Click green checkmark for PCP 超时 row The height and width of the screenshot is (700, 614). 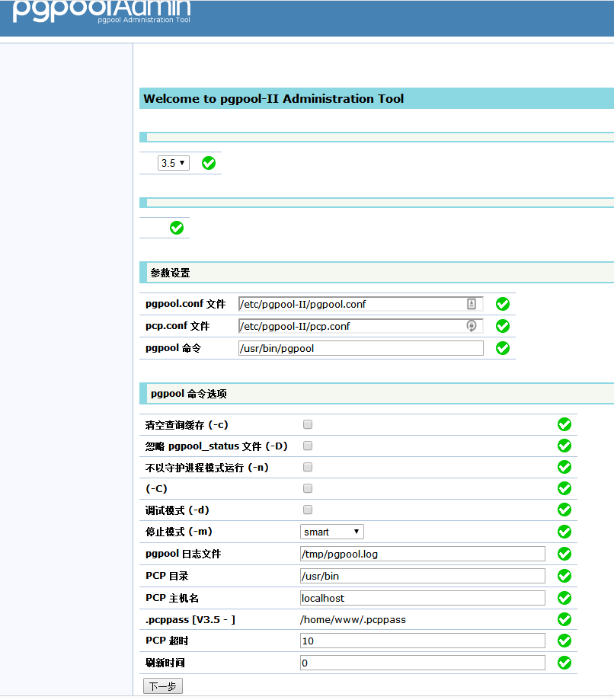(x=564, y=641)
